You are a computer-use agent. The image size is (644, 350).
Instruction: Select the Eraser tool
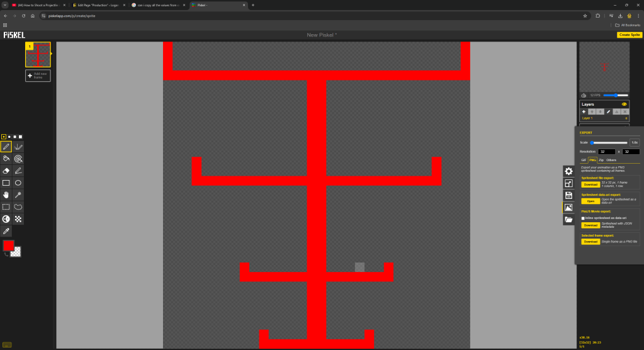6,171
